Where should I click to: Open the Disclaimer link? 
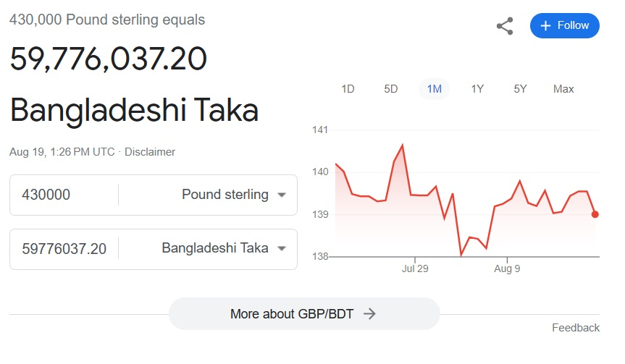click(150, 152)
